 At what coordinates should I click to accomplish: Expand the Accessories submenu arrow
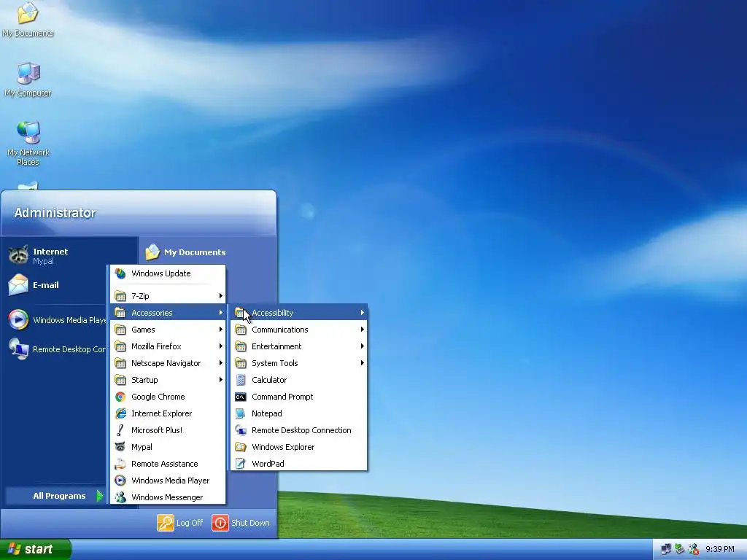[x=220, y=312]
